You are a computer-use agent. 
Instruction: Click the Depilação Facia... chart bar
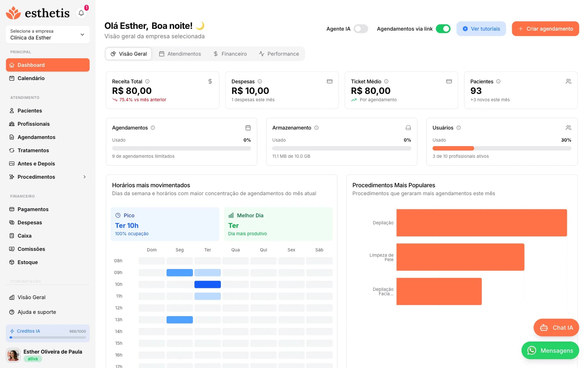point(439,291)
